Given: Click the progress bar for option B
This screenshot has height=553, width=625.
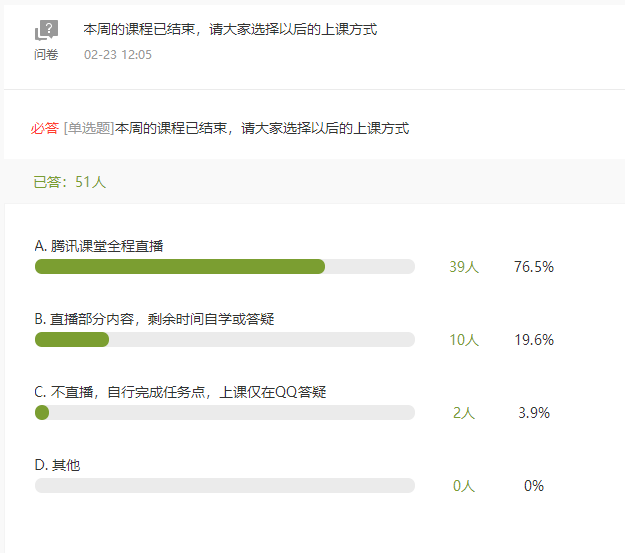Looking at the screenshot, I should pyautogui.click(x=224, y=340).
